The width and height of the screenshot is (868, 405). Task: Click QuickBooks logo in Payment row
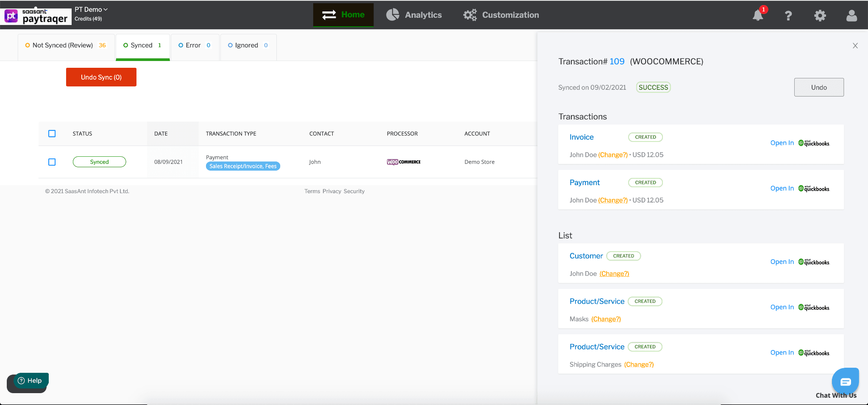point(814,189)
